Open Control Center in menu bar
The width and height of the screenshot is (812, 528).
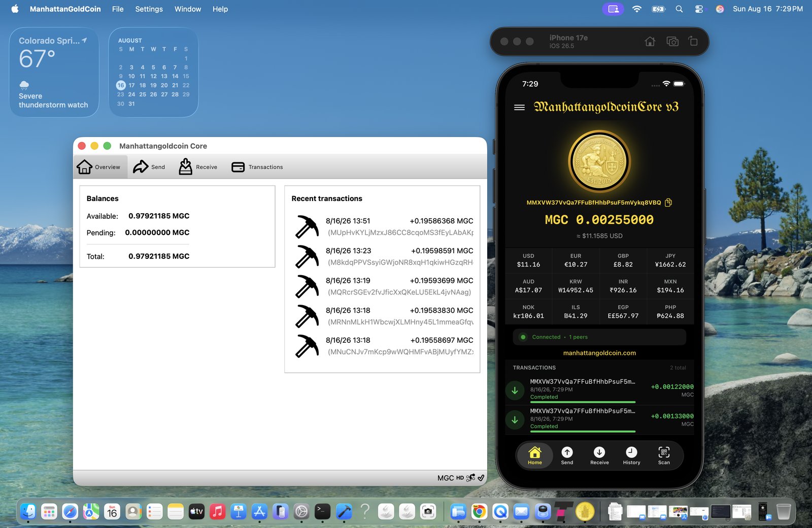(699, 9)
